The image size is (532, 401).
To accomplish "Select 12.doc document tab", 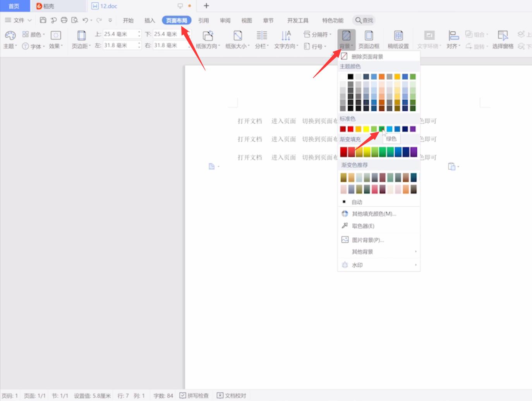I will [x=141, y=6].
